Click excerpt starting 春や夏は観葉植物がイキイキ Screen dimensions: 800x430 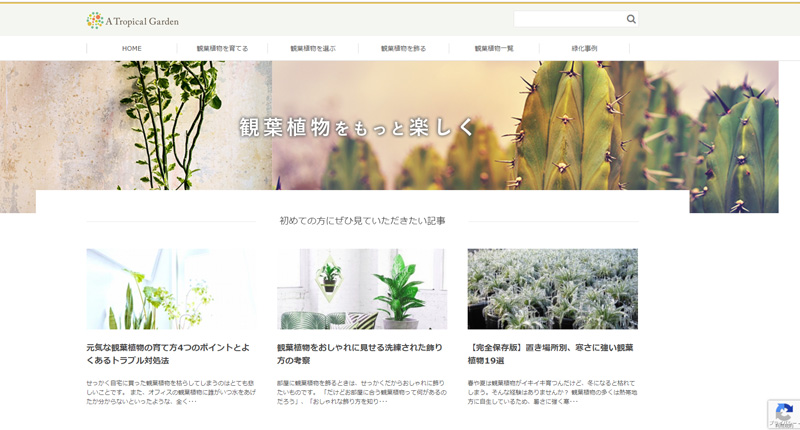552,392
